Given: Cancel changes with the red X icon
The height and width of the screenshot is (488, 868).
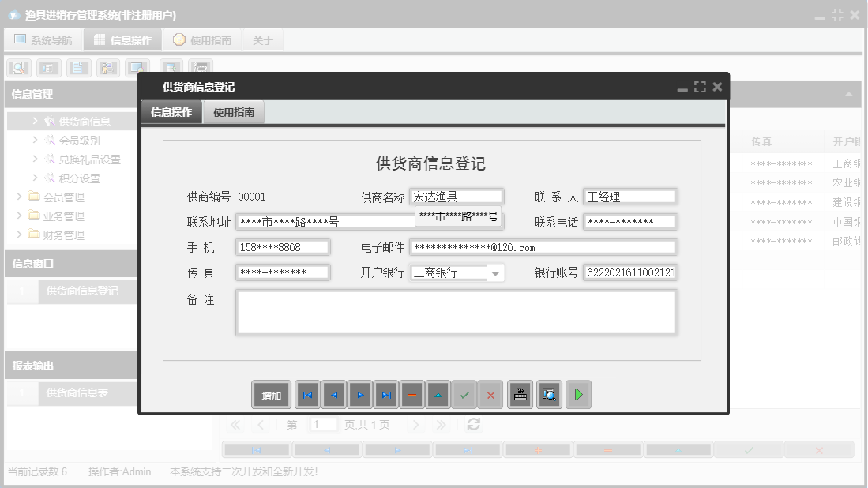Looking at the screenshot, I should click(x=490, y=394).
